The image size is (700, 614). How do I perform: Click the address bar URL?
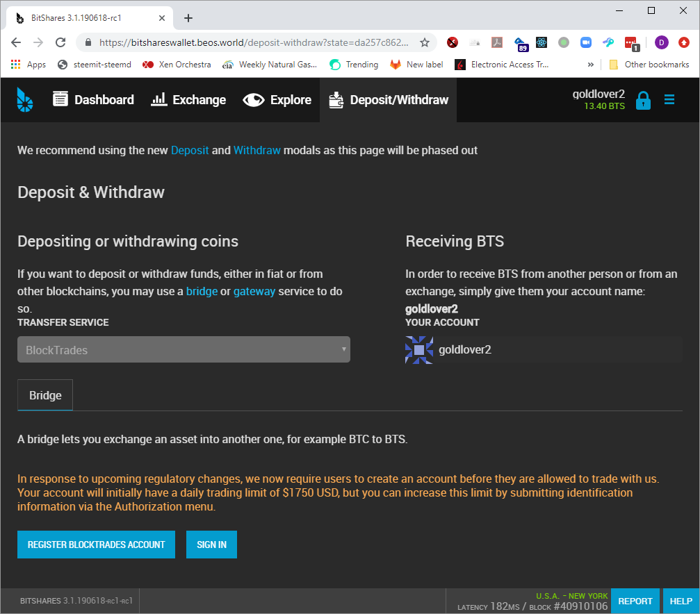pos(253,42)
